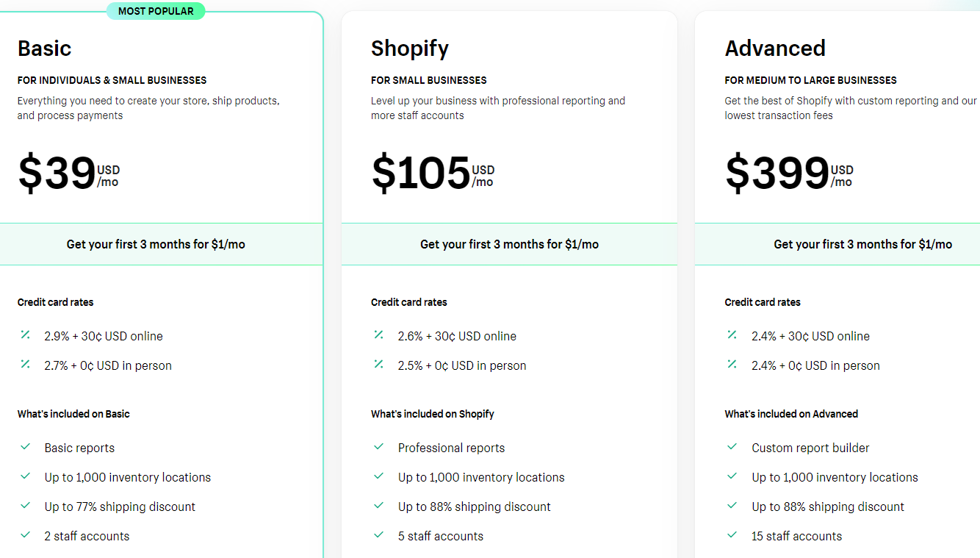This screenshot has width=980, height=558.
Task: Click the $105 USD/mo price
Action: tap(433, 174)
